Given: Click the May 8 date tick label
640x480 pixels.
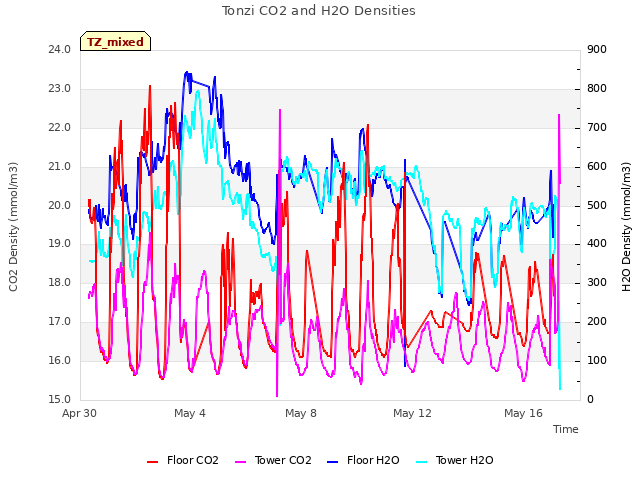Looking at the screenshot, I should tap(301, 413).
